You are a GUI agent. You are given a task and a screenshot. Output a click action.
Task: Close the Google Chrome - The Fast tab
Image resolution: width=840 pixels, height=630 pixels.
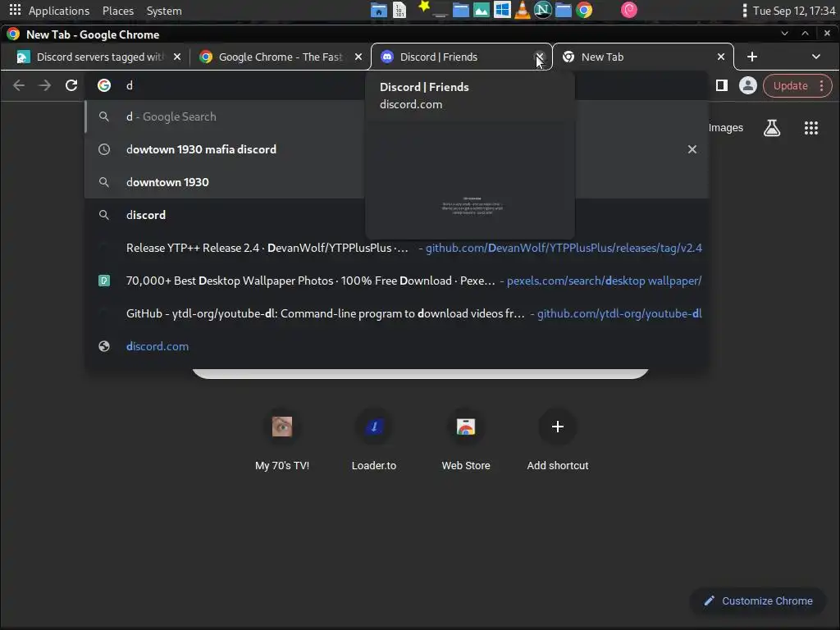pos(358,57)
